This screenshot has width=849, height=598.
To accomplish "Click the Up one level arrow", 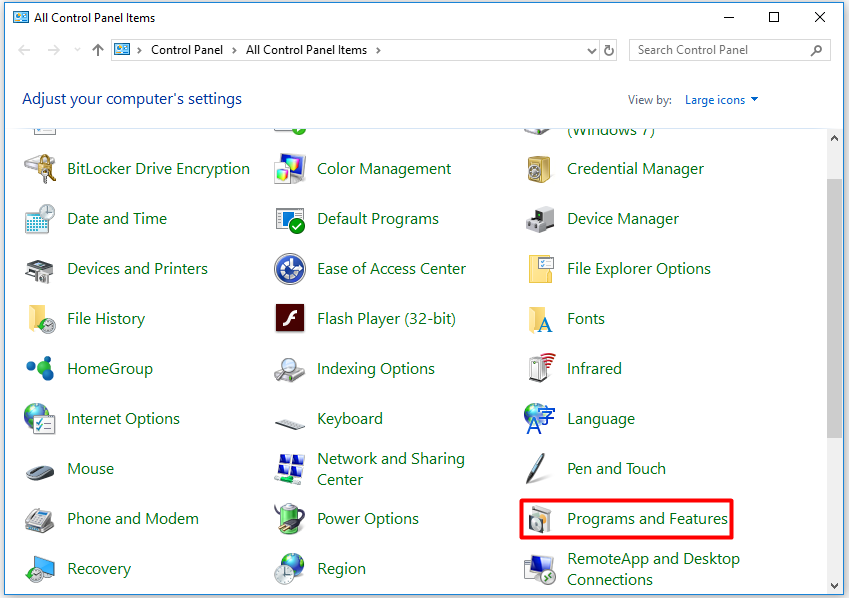I will (x=97, y=50).
